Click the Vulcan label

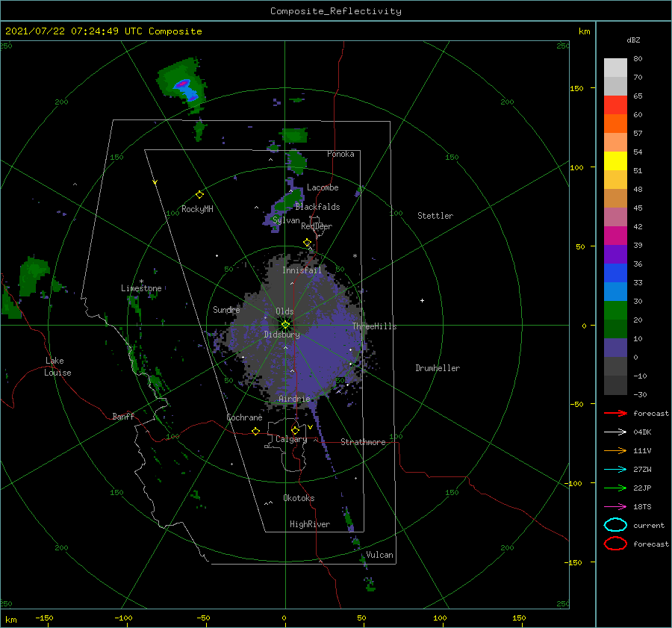[x=379, y=555]
